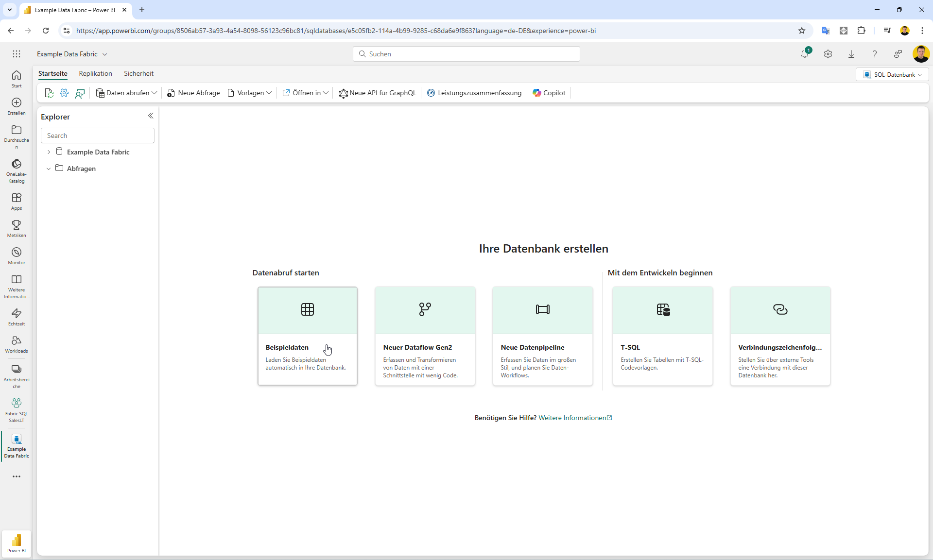This screenshot has height=560, width=933.
Task: Open Metriken in the left sidebar
Action: pos(17,229)
